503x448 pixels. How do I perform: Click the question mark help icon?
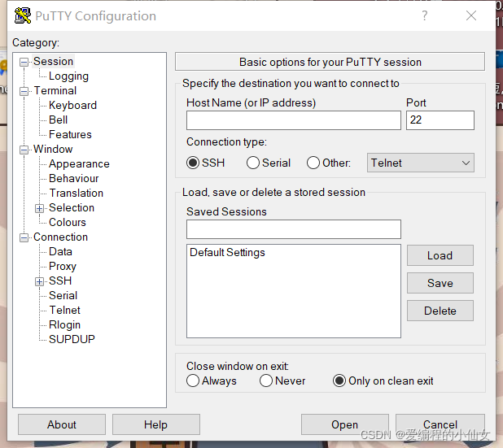[x=424, y=15]
